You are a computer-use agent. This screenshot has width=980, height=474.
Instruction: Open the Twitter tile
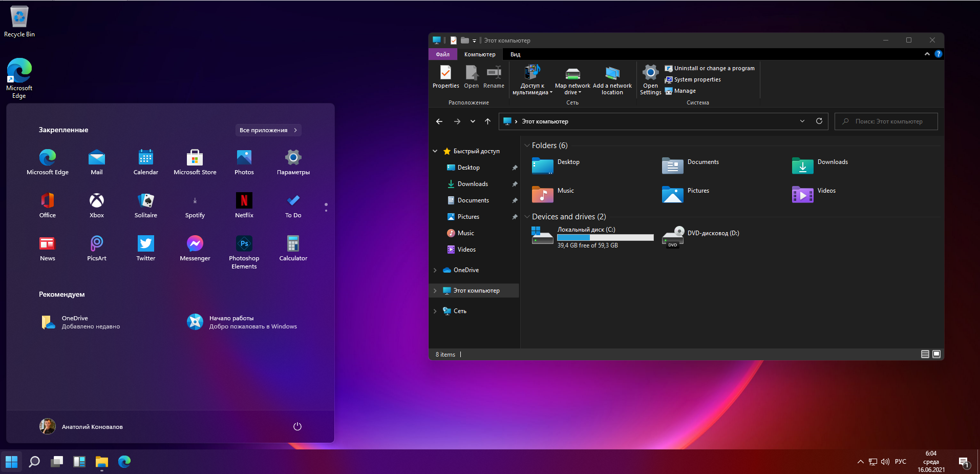[x=146, y=248]
